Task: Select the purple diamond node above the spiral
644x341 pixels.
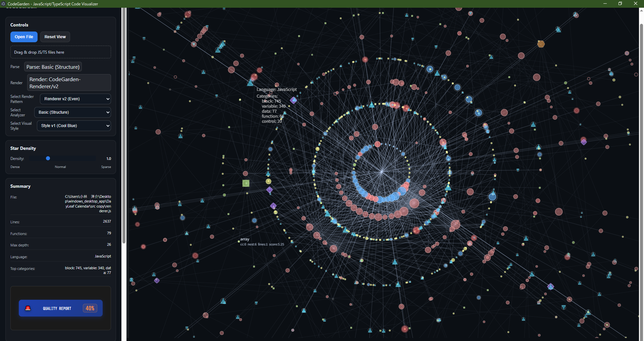Action: click(293, 100)
